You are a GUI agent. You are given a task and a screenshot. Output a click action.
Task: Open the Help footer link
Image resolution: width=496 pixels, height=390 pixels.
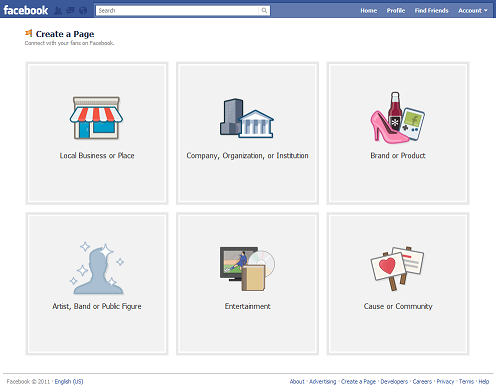click(x=484, y=382)
